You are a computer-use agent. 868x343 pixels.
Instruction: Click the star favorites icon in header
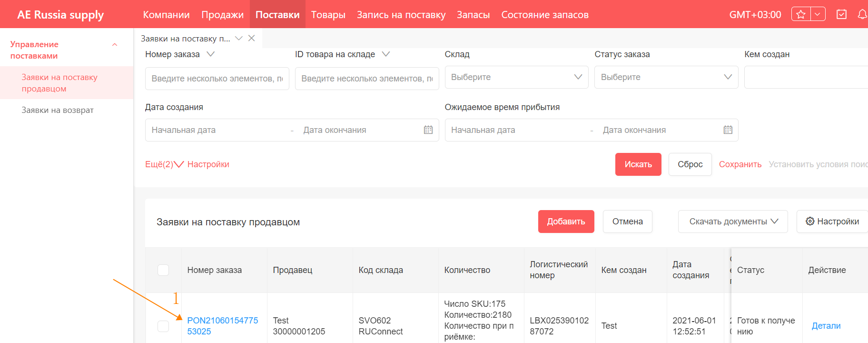(801, 14)
